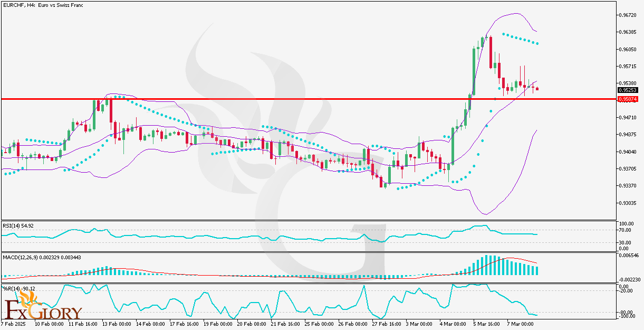This screenshot has height=330, width=644.
Task: Click price axis label 0.94375
Action: 627,135
